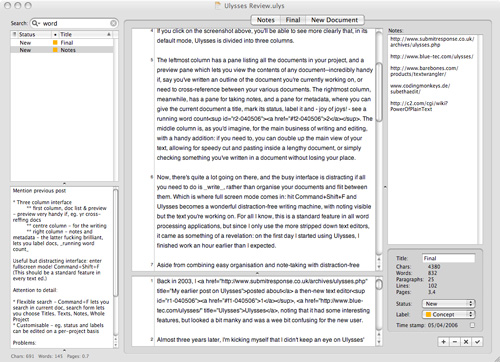Click the blue-tec.com/ulysses URL note
This screenshot has height=362, width=500.
(432, 57)
